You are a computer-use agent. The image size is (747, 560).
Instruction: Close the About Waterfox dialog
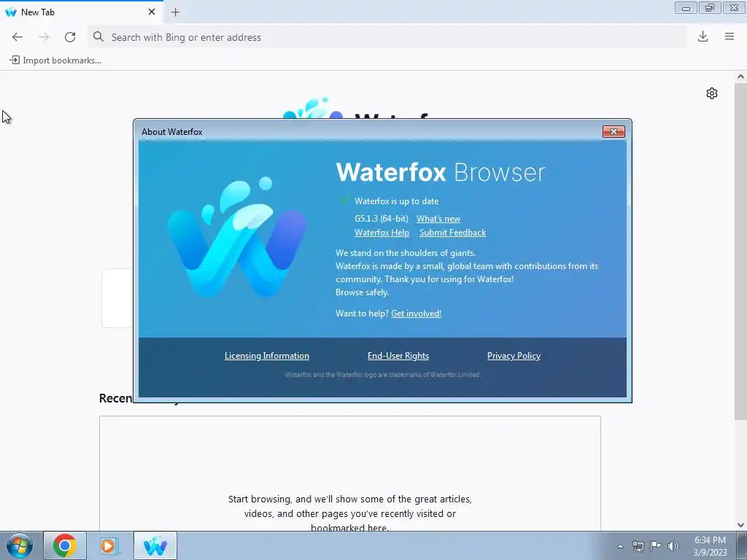614,132
